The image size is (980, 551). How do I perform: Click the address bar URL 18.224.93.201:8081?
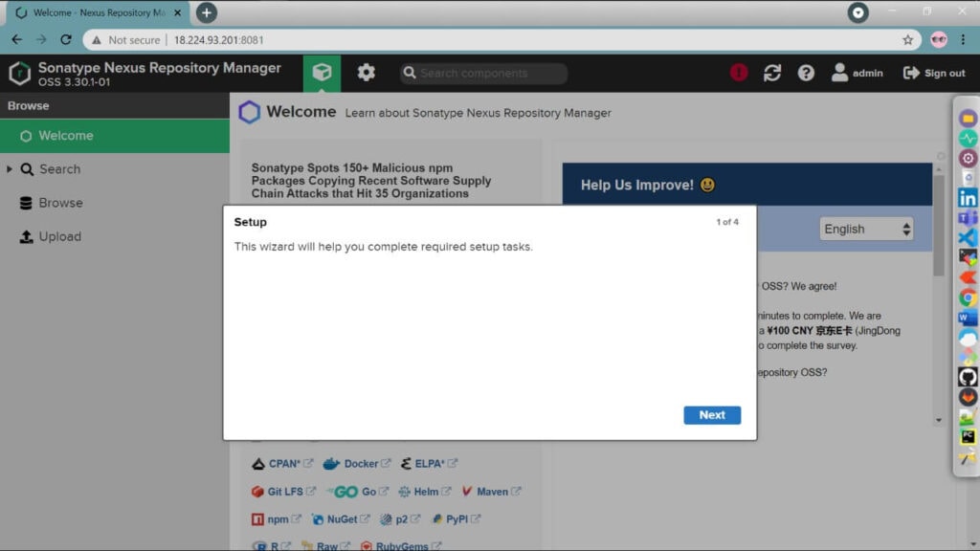[x=219, y=40]
